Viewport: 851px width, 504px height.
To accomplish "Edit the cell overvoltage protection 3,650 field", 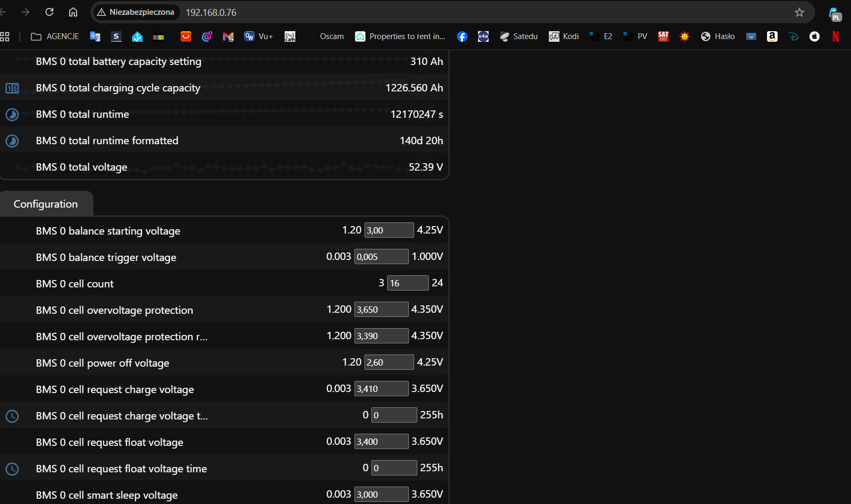I will pyautogui.click(x=381, y=309).
